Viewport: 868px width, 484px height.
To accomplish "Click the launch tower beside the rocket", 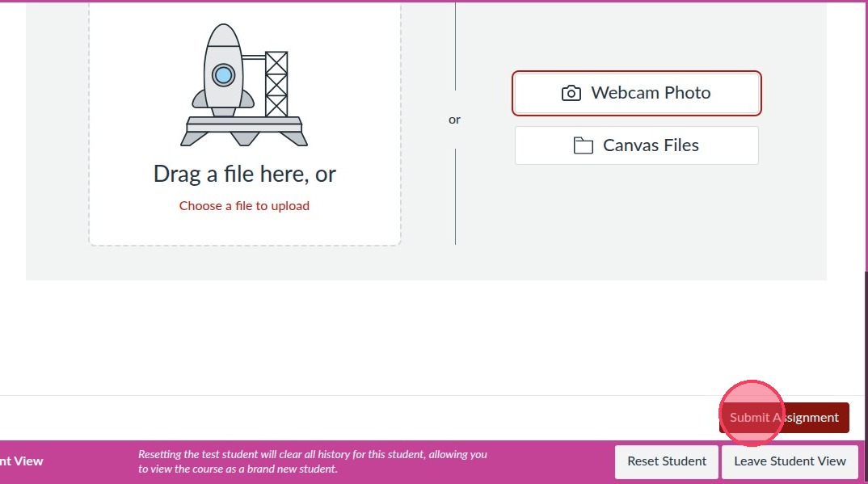I will tap(276, 84).
